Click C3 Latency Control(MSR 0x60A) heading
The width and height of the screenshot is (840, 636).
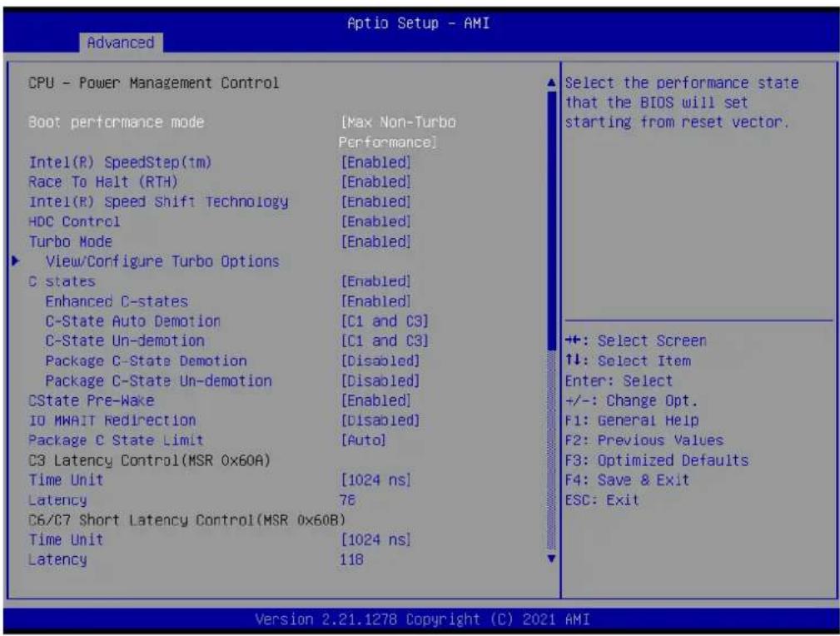coord(150,460)
